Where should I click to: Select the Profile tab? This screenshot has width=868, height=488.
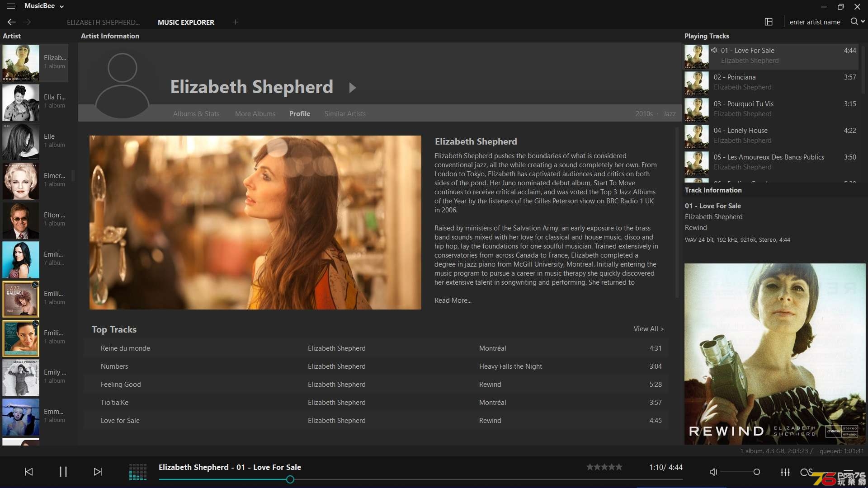[x=300, y=114]
